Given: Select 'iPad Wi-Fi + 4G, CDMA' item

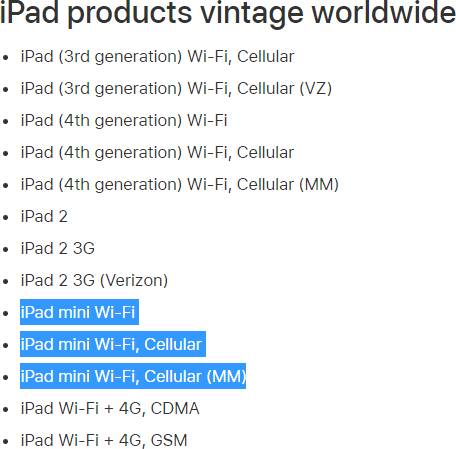Looking at the screenshot, I should [x=110, y=408].
